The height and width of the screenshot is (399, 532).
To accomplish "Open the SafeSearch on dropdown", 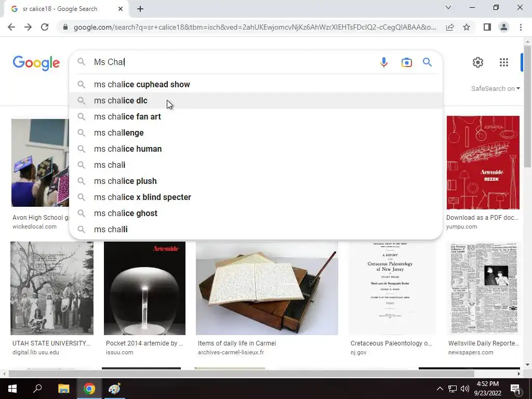I will coord(495,88).
